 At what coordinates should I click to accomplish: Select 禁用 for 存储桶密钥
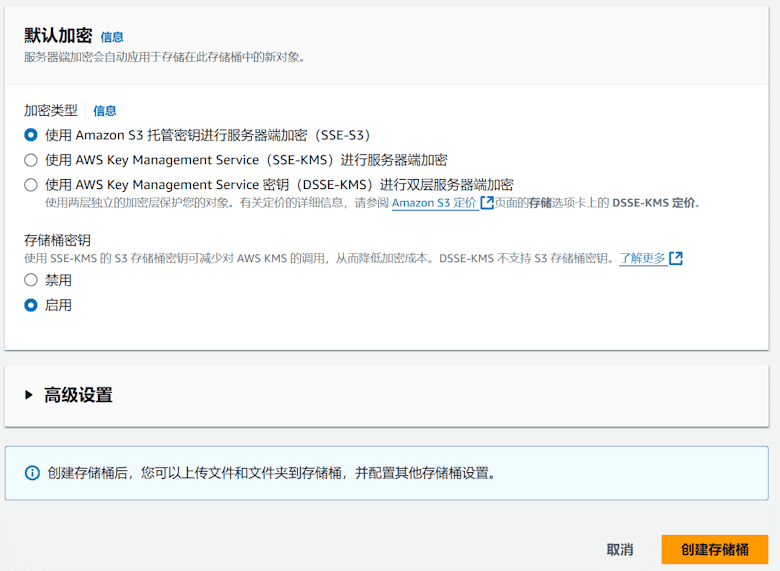31,280
